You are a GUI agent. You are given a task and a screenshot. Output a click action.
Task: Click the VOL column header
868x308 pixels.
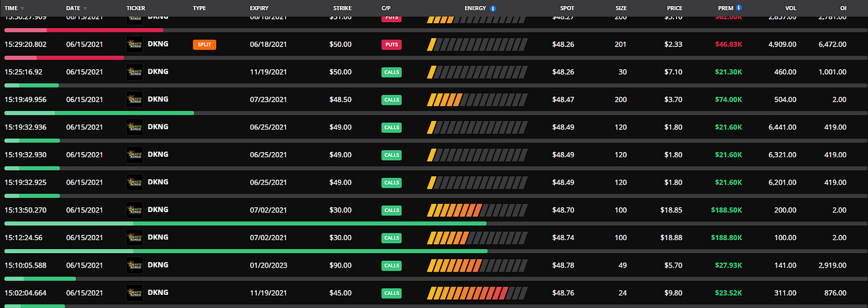(790, 8)
